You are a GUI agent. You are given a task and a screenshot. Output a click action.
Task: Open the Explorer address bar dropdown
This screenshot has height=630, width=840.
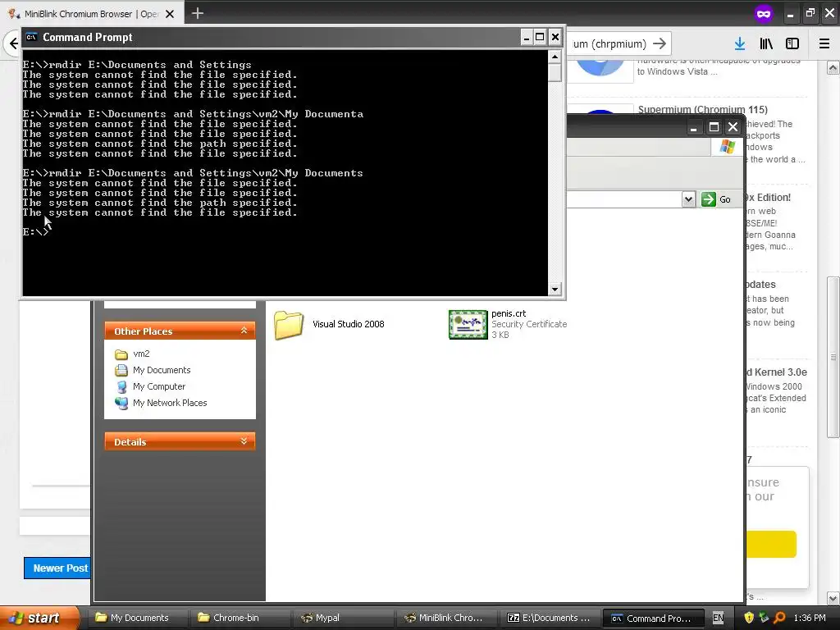pyautogui.click(x=688, y=199)
